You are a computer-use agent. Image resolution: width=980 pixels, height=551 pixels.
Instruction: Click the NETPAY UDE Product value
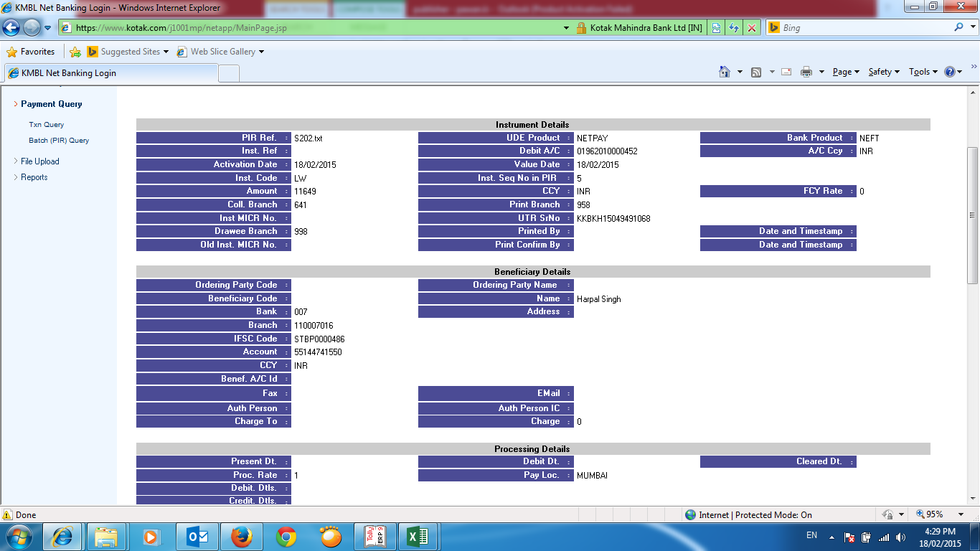point(593,138)
